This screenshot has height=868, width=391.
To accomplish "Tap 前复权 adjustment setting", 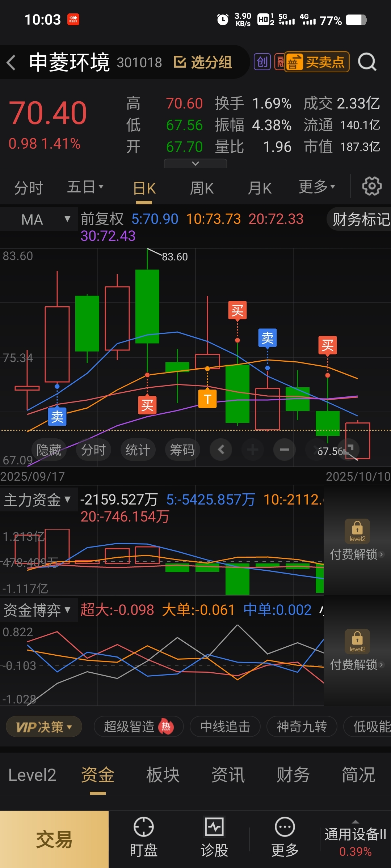I will click(102, 219).
